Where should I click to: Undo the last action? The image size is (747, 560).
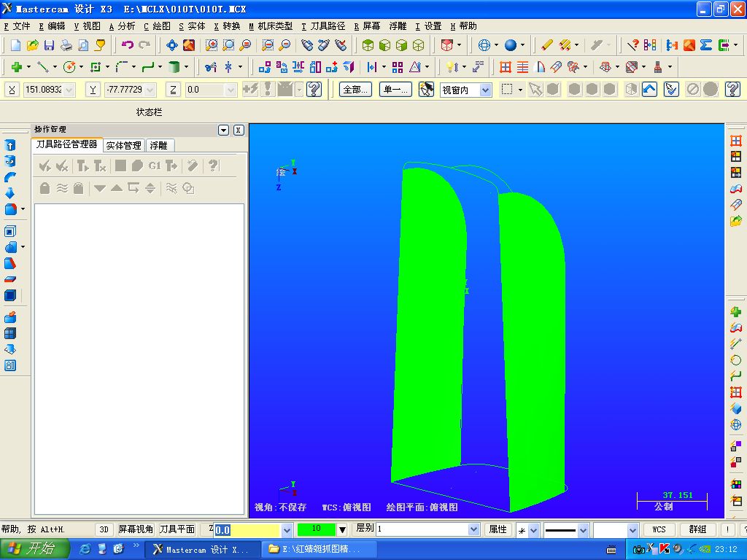tap(127, 45)
